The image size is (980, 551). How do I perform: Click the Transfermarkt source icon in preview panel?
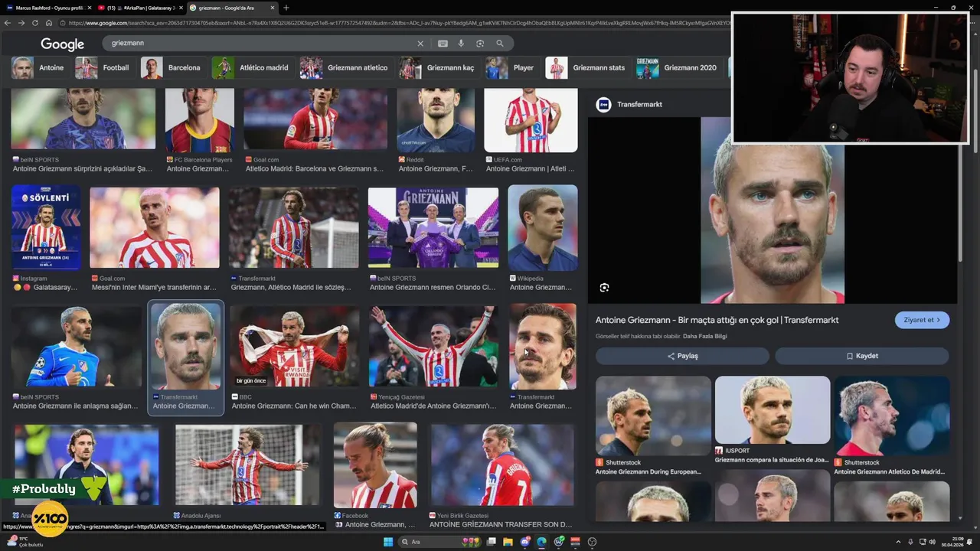point(603,104)
